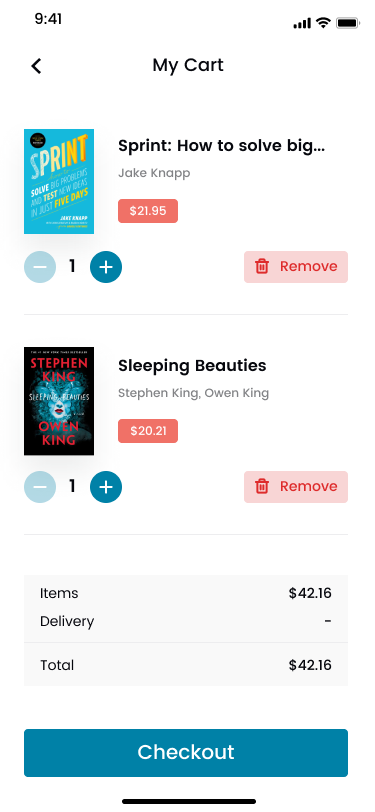The image size is (375, 812).
Task: Tap the Wi-Fi icon in status bar
Action: click(x=324, y=22)
